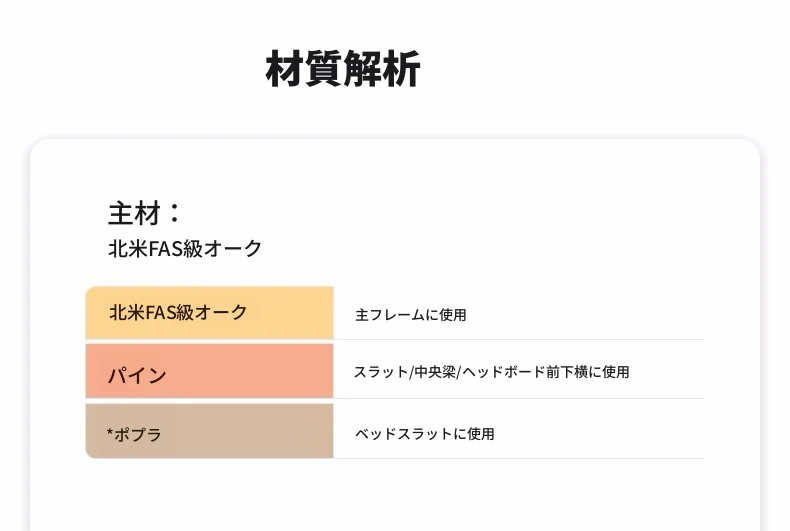Select the salmon-colored "パイン" cell
The image size is (790, 531).
click(x=209, y=372)
